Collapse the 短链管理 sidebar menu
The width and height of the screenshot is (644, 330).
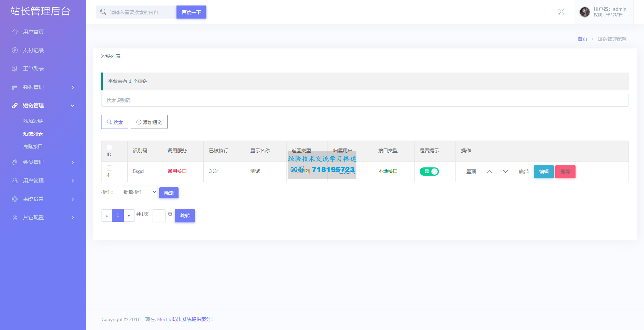pyautogui.click(x=43, y=106)
